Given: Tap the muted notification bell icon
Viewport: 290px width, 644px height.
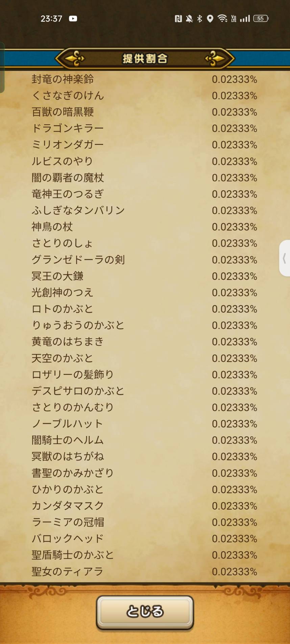Looking at the screenshot, I should pyautogui.click(x=189, y=19).
